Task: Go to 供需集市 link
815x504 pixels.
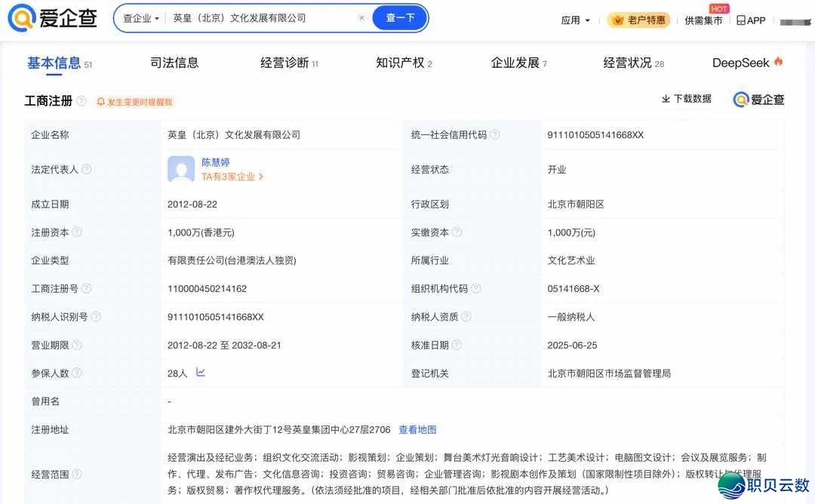Action: (703, 20)
